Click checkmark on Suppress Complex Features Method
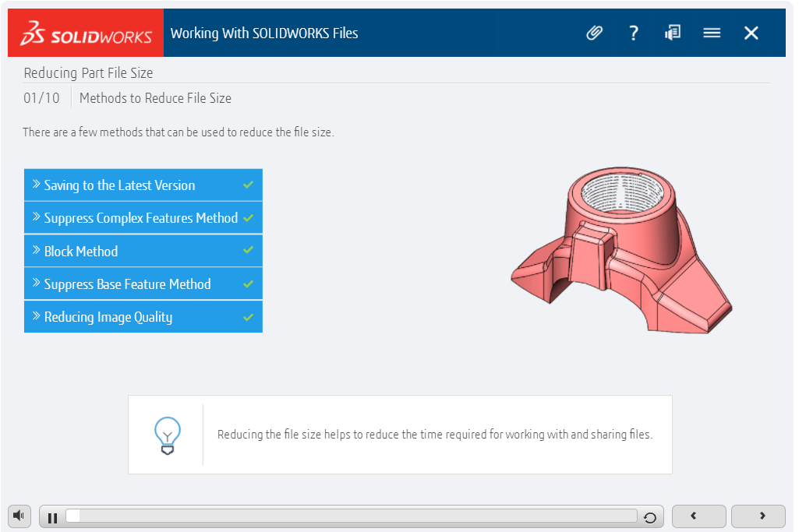The image size is (806, 532). point(249,218)
